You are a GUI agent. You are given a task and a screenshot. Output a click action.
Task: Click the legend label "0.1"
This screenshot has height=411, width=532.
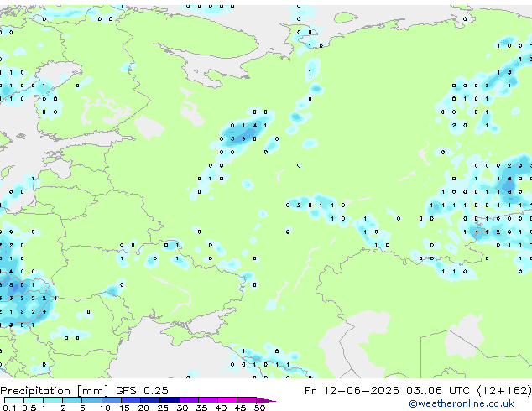[x=10, y=408]
